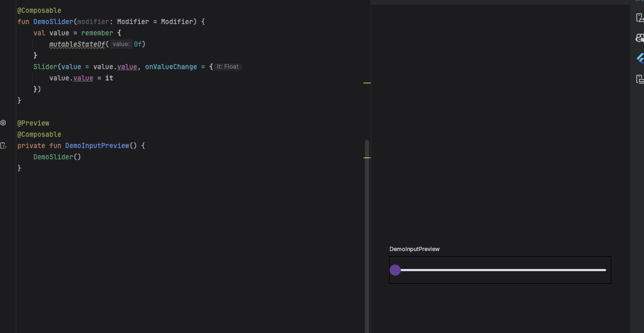Image resolution: width=644 pixels, height=333 pixels.
Task: Open the Running Devices sidebar icon
Action: 639,79
